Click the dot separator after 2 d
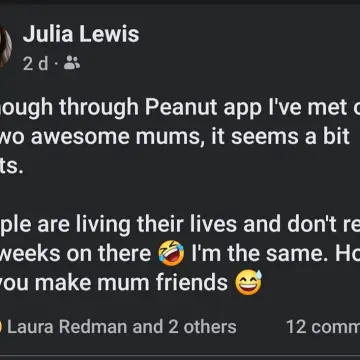The height and width of the screenshot is (360, 360). [x=56, y=64]
